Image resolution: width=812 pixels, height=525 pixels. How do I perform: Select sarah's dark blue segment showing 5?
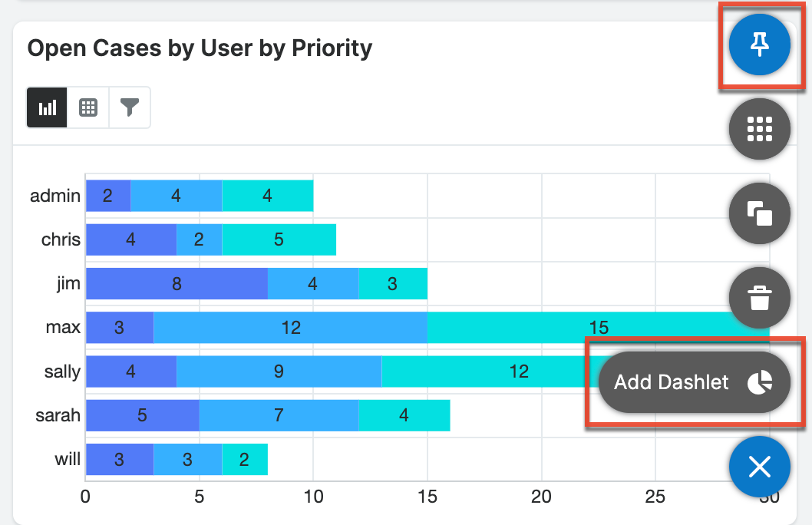(142, 415)
